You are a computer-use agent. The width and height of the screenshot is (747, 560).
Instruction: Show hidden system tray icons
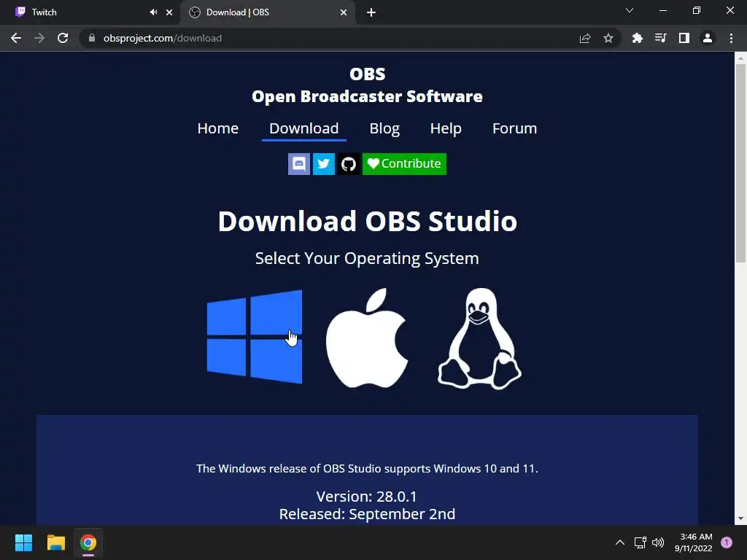click(620, 542)
